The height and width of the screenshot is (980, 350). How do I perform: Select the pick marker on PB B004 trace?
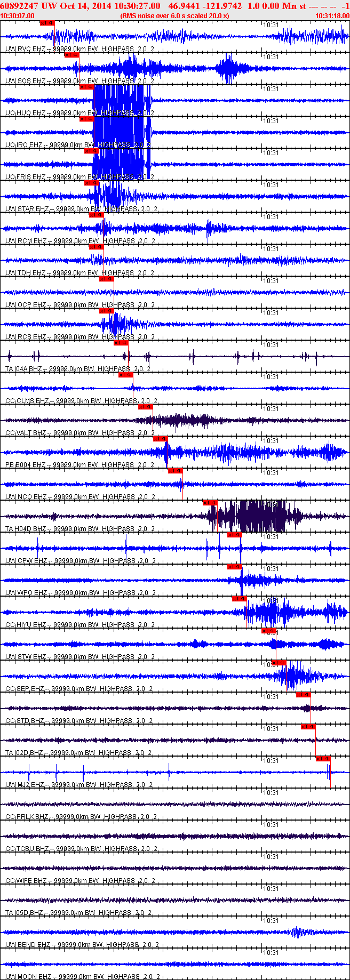tap(161, 439)
